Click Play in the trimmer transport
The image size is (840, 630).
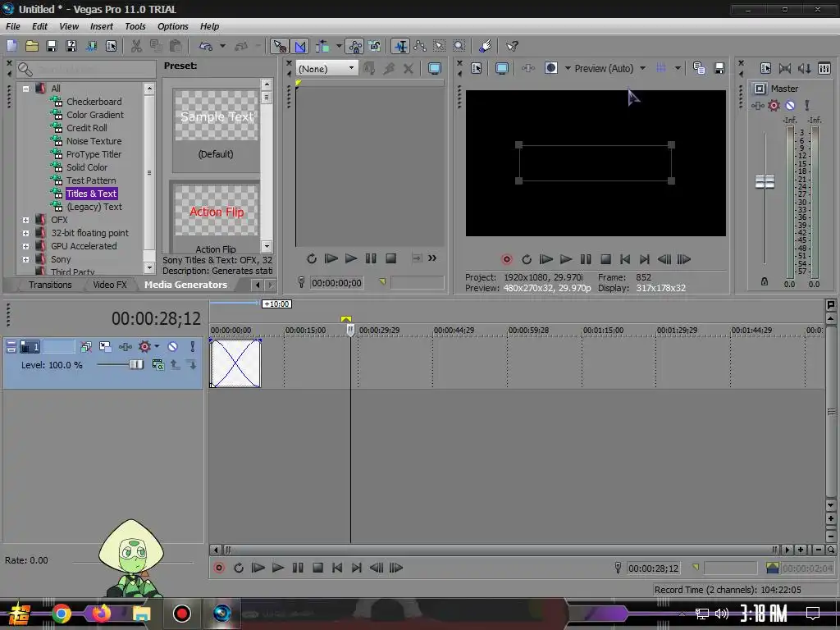coord(351,258)
